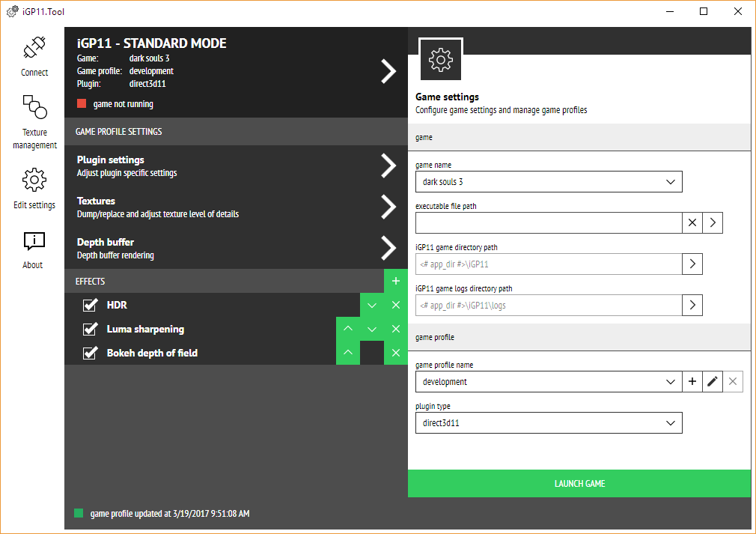Toggle the Luma sharpening checkbox
Screen dimensions: 756x534
pos(91,330)
